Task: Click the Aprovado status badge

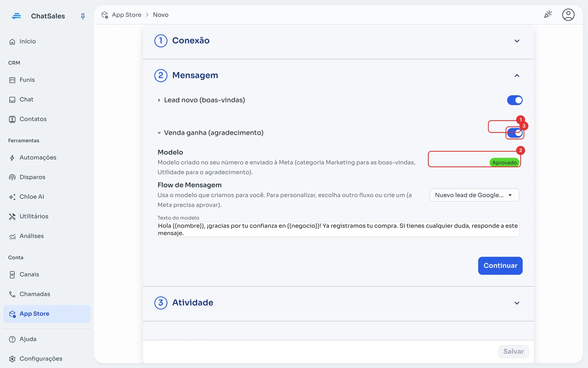Action: click(x=504, y=162)
